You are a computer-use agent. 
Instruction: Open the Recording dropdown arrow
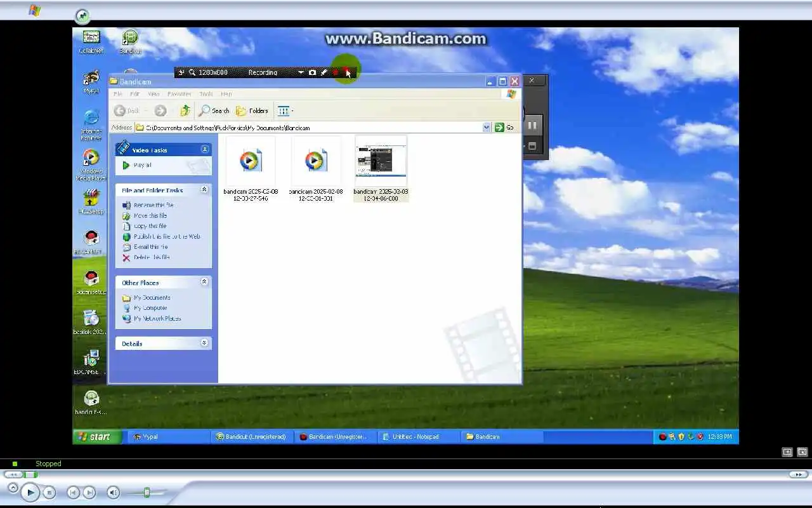[301, 72]
